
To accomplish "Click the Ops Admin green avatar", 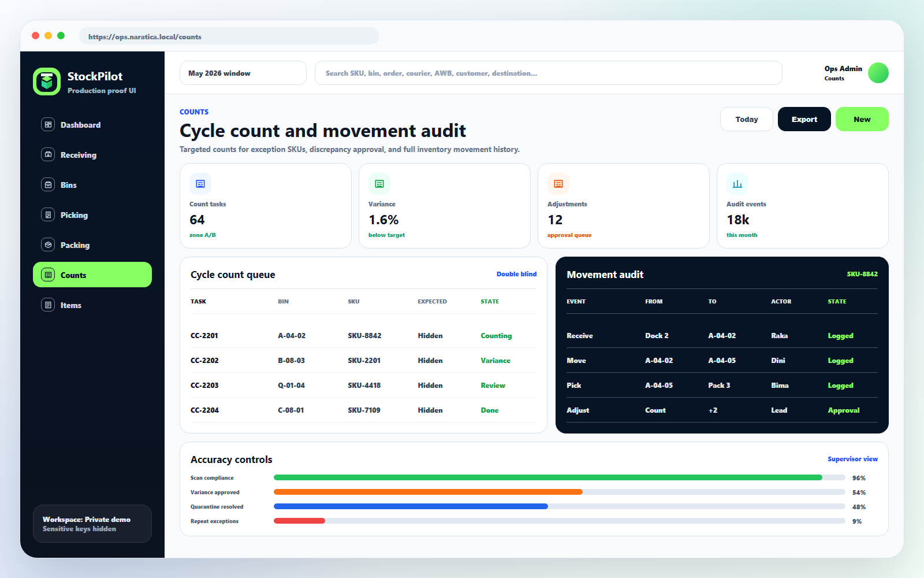I will pos(878,73).
